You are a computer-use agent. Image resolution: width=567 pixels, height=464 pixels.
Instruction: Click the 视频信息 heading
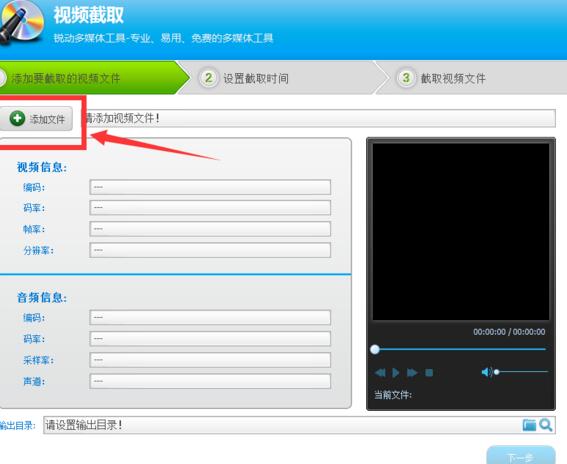pyautogui.click(x=42, y=167)
